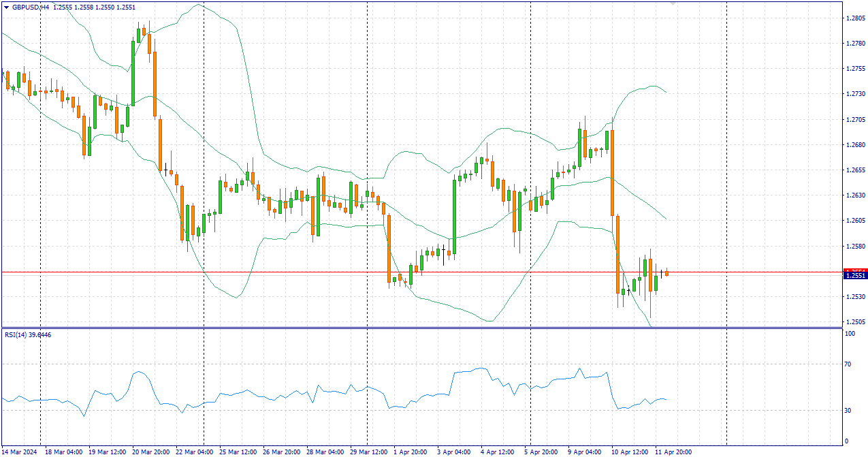This screenshot has height=457, width=868.
Task: Click the 14 Mar 2024 date label
Action: (20, 452)
